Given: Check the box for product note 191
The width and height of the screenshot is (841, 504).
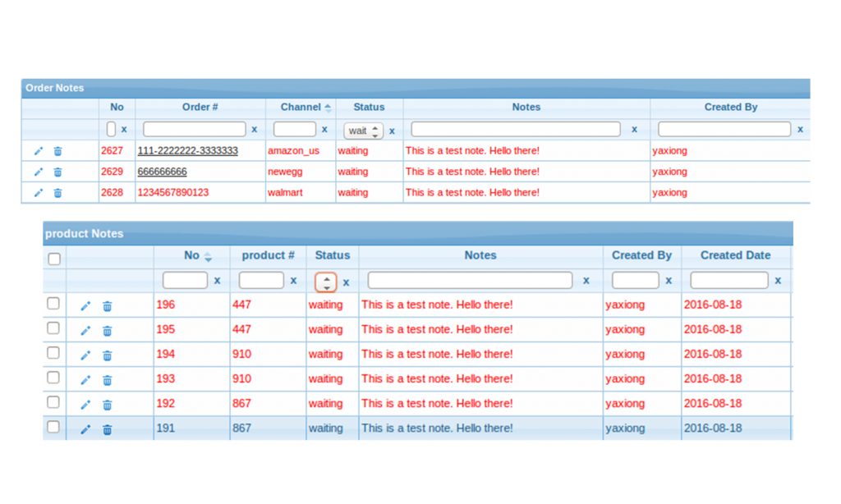Looking at the screenshot, I should point(53,427).
